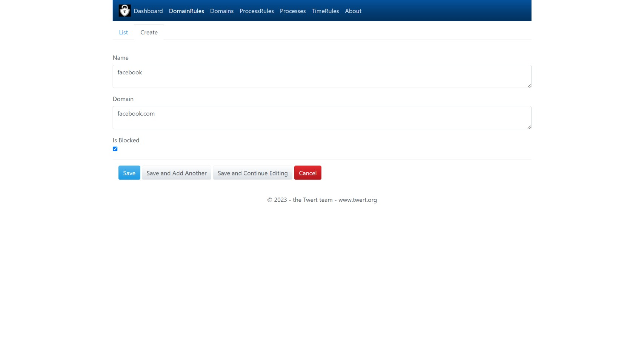Viewport: 644px width, 362px height.
Task: Focus the Name field containing facebook
Action: pos(322,77)
